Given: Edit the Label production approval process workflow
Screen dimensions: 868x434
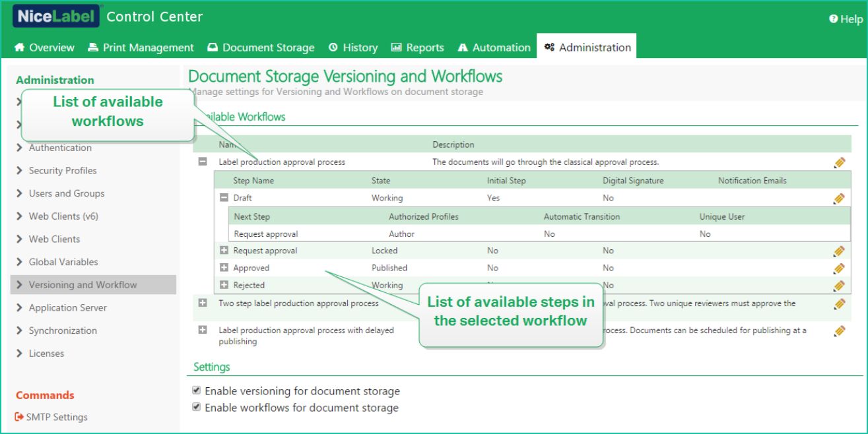Looking at the screenshot, I should coord(839,163).
